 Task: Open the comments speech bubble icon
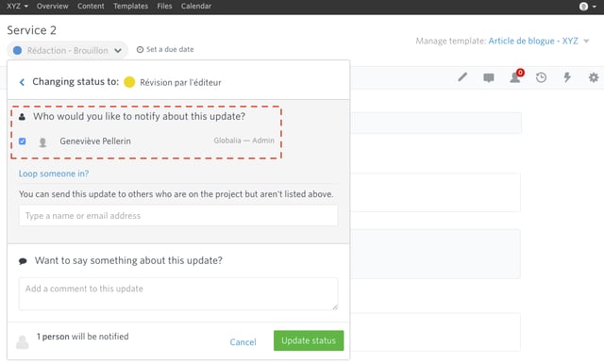[489, 77]
